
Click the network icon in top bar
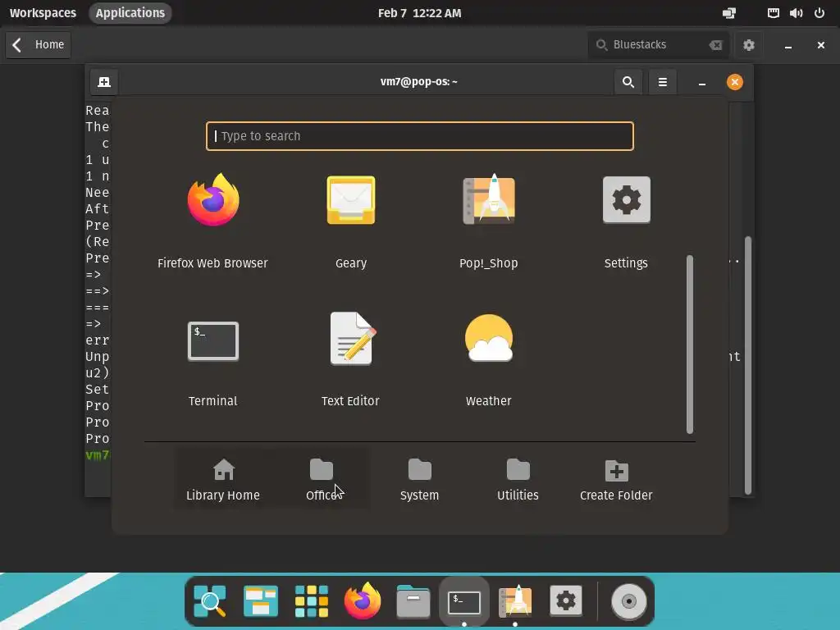773,13
